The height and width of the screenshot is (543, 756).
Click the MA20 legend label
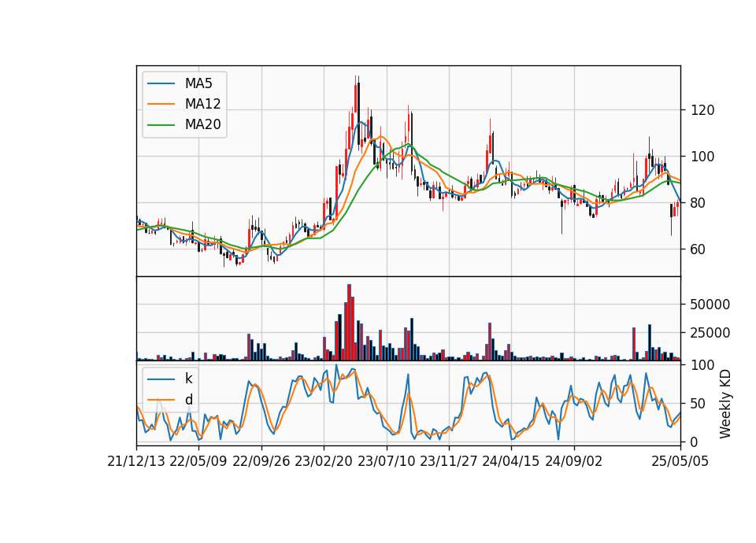coord(202,124)
